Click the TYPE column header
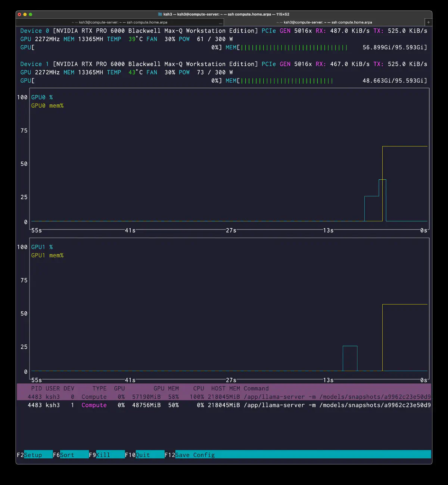 [x=99, y=389]
